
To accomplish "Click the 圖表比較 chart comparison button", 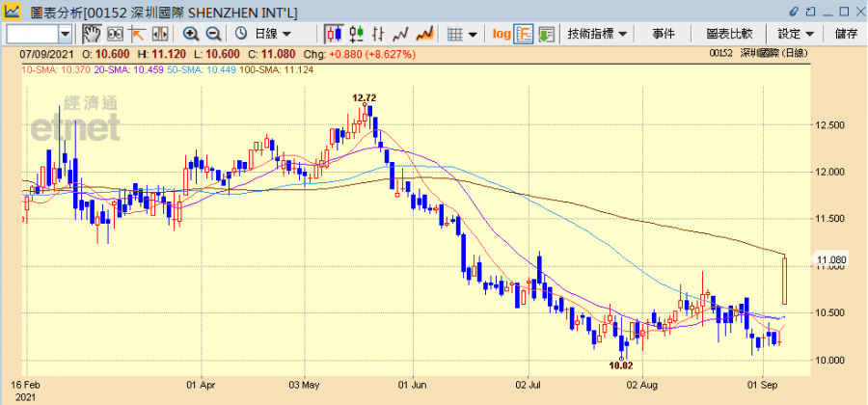I will tap(729, 34).
